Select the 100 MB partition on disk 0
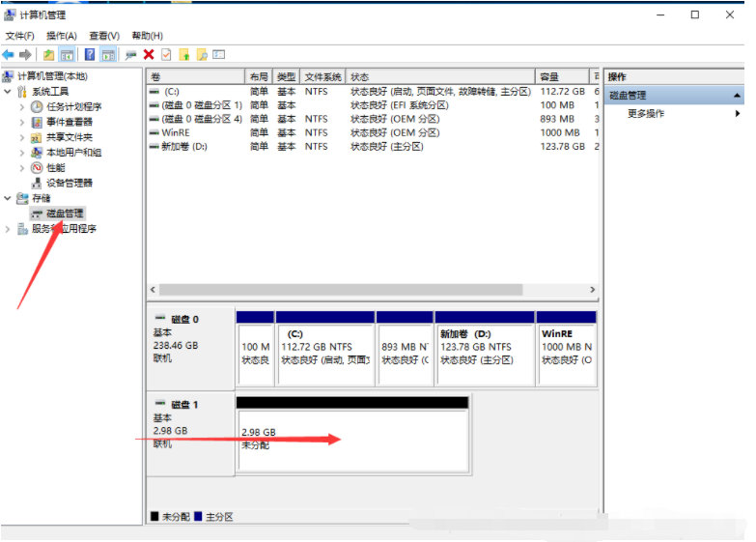The height and width of the screenshot is (542, 756). tap(255, 349)
